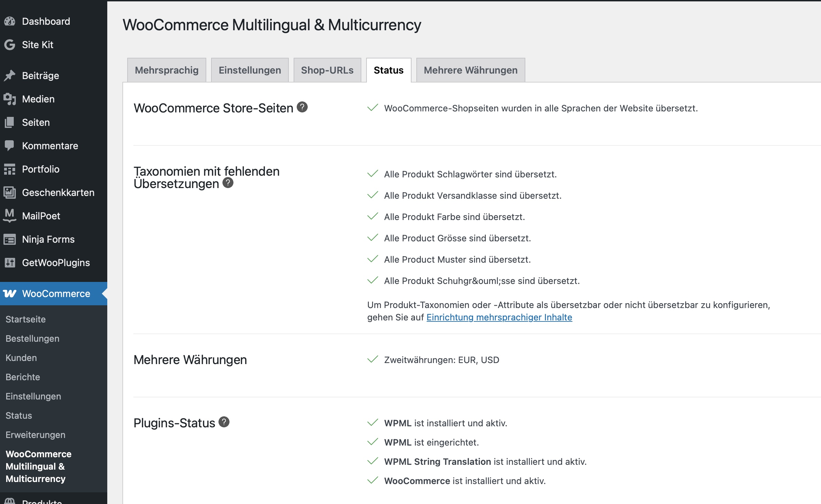821x504 pixels.
Task: Switch to the Einstellungen tab
Action: [x=250, y=70]
